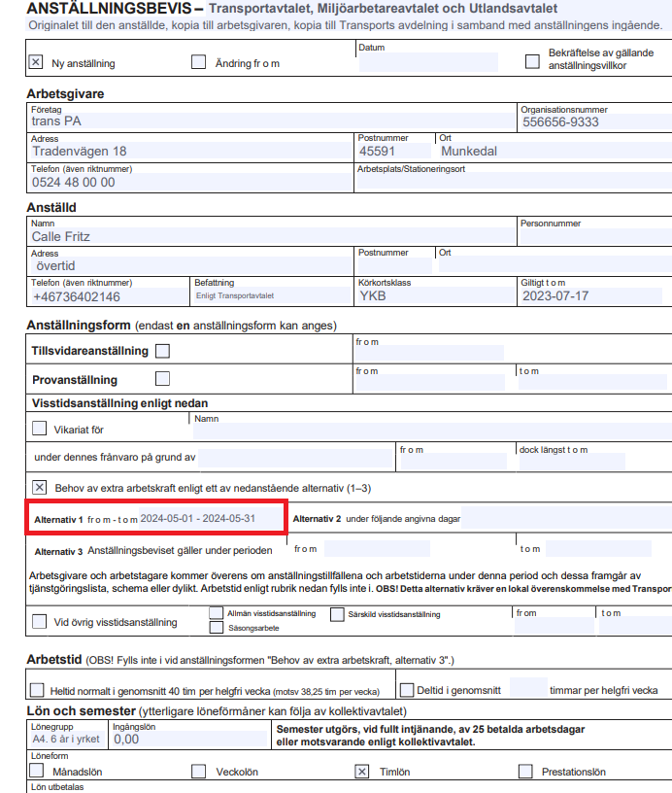Image resolution: width=672 pixels, height=793 pixels.
Task: Edit the Körkortsklass field 'YKB'
Action: [436, 295]
